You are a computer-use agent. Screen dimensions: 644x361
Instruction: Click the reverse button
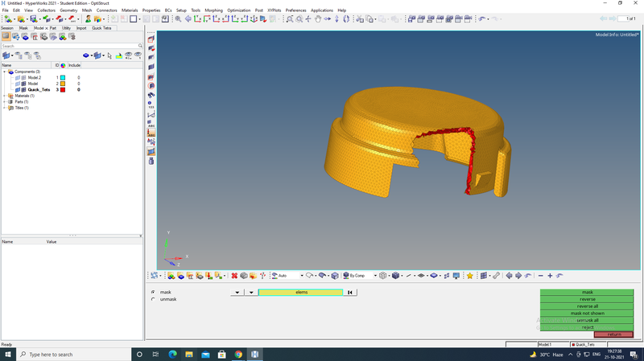click(587, 299)
